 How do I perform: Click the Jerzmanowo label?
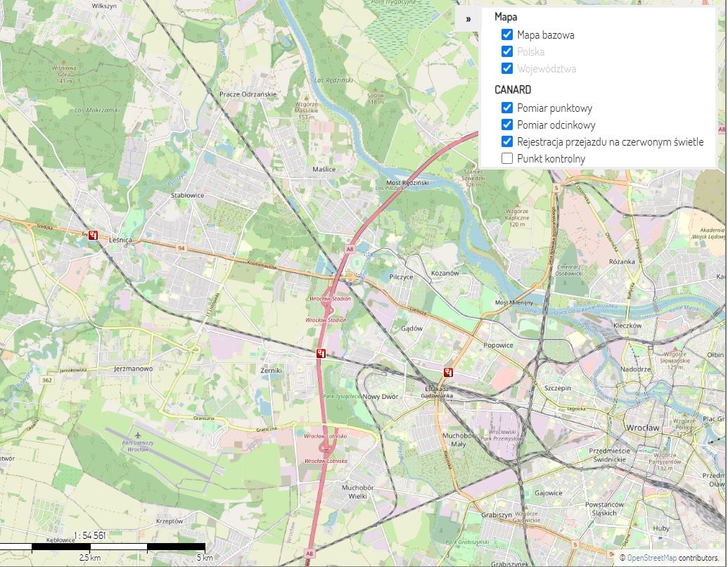133,369
